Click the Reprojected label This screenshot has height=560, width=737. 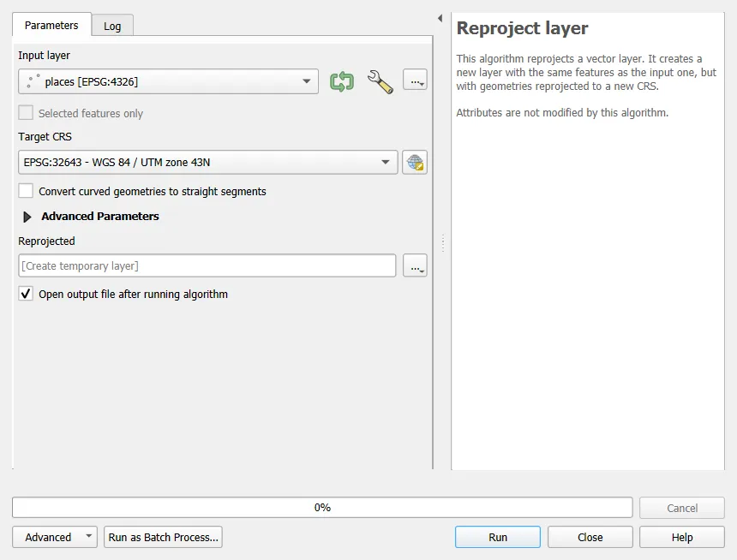click(x=46, y=241)
